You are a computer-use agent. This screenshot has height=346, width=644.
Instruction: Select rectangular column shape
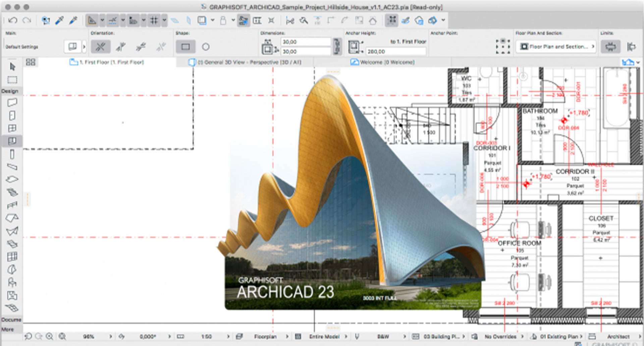click(x=185, y=47)
